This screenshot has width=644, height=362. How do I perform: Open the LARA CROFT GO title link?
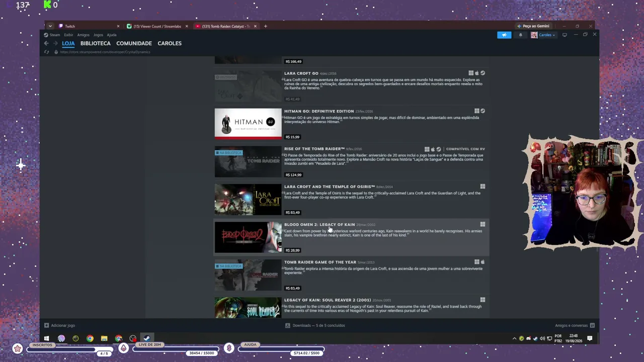pyautogui.click(x=301, y=73)
